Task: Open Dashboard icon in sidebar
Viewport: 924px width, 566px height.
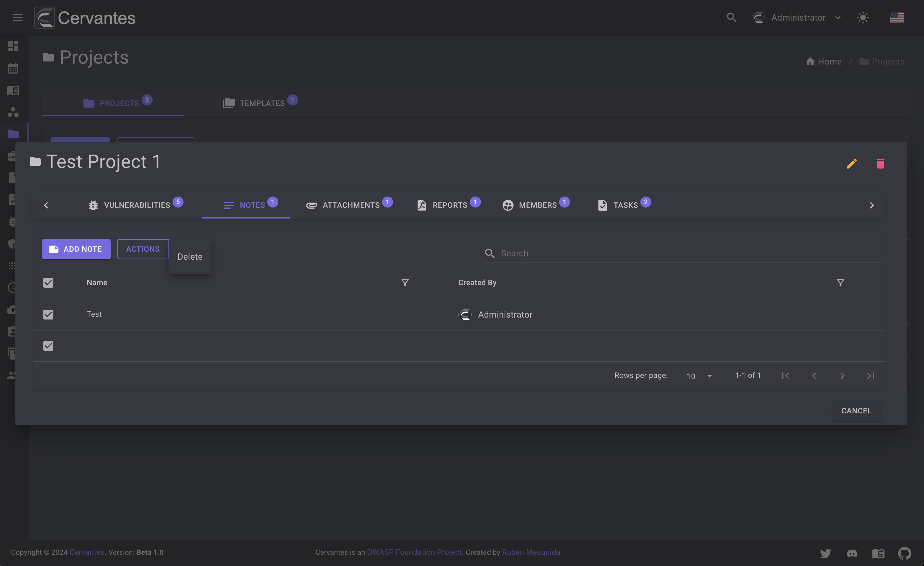Action: tap(13, 46)
